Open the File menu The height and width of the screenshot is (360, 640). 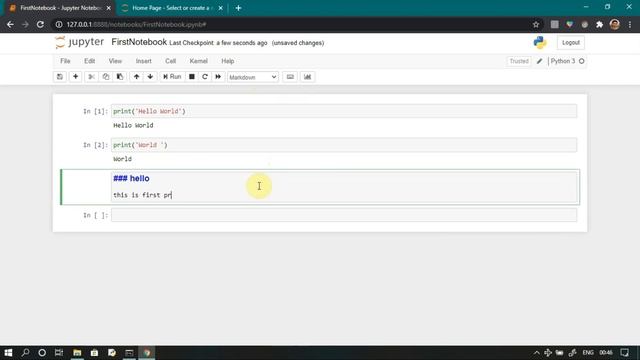point(65,61)
